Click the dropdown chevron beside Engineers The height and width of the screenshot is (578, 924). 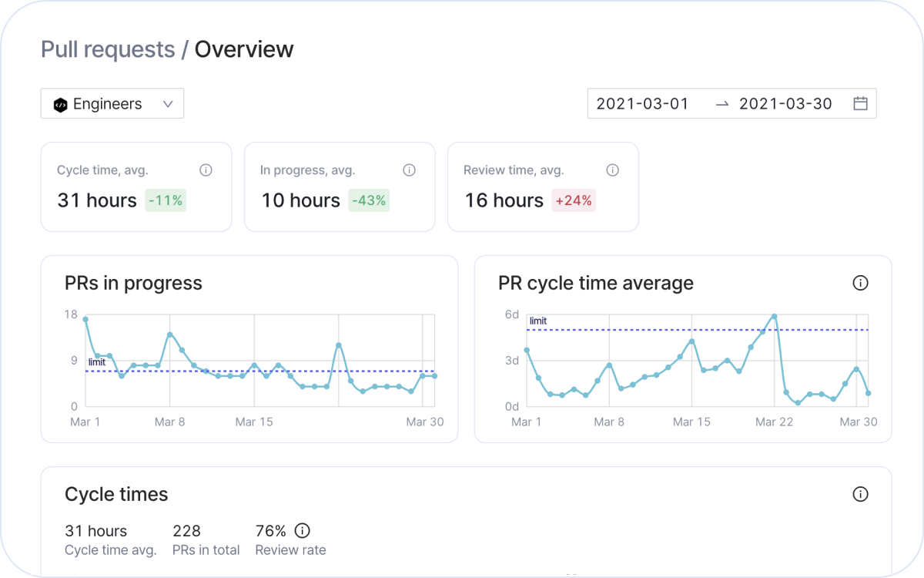tap(168, 104)
